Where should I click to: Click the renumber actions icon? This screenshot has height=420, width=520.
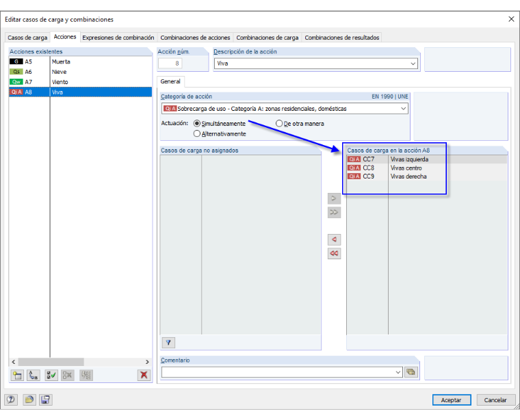point(34,376)
